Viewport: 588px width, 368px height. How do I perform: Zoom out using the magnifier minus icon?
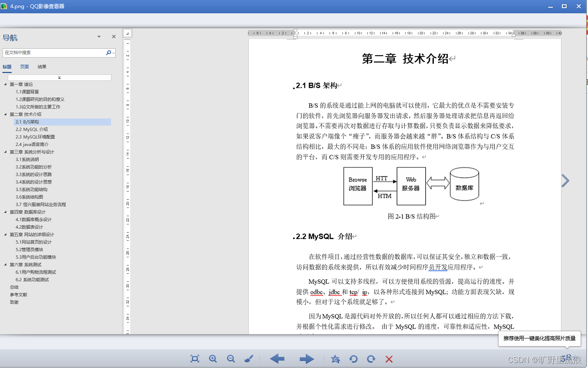(x=231, y=359)
